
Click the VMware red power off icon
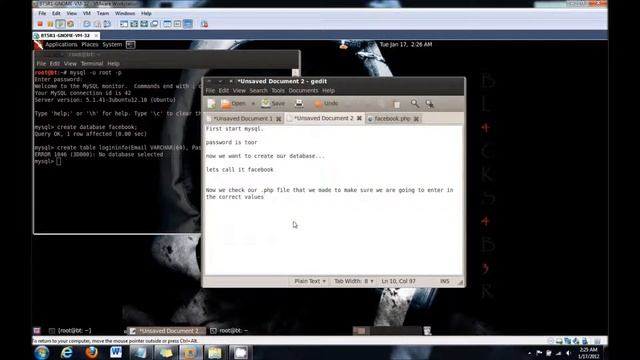tap(40, 24)
